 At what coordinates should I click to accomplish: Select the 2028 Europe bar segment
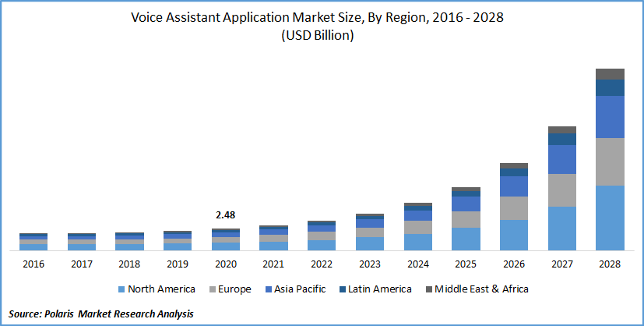tap(610, 161)
